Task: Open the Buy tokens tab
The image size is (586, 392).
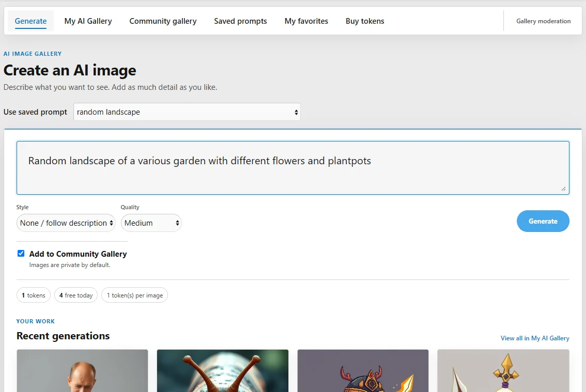Action: pos(365,21)
